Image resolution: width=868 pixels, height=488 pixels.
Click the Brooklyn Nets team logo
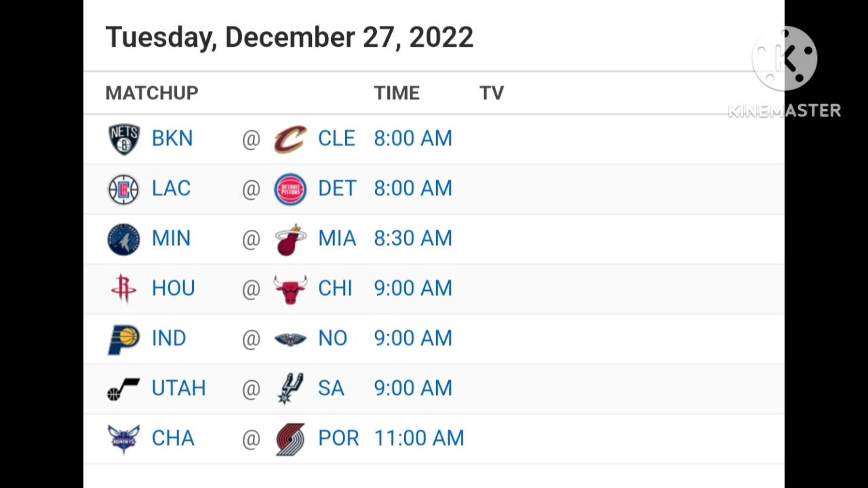[123, 139]
